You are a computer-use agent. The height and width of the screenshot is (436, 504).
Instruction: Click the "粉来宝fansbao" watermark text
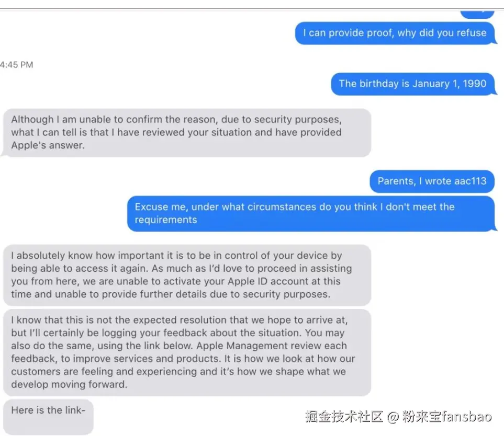coord(447,417)
